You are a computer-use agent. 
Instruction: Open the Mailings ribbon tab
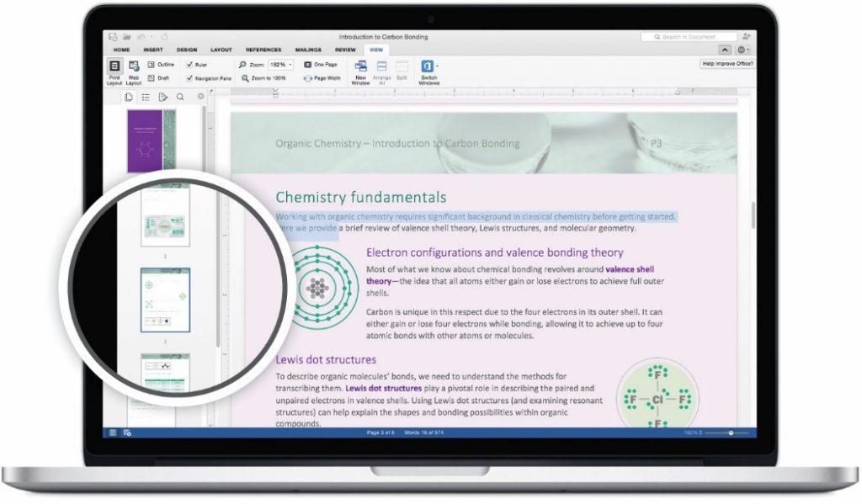coord(307,49)
